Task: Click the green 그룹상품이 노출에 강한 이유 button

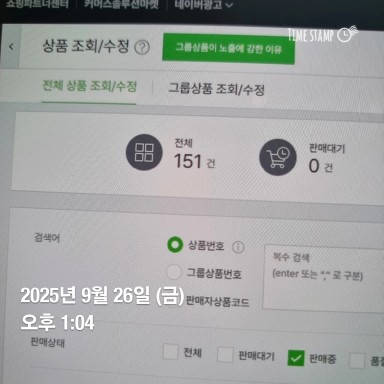Action: point(228,49)
